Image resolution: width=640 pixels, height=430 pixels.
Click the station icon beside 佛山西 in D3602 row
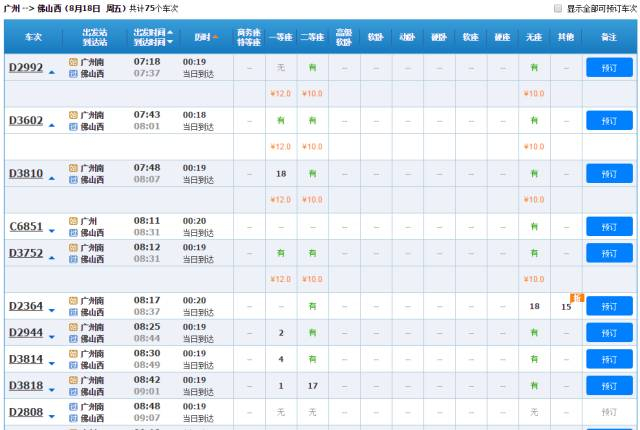click(x=73, y=127)
